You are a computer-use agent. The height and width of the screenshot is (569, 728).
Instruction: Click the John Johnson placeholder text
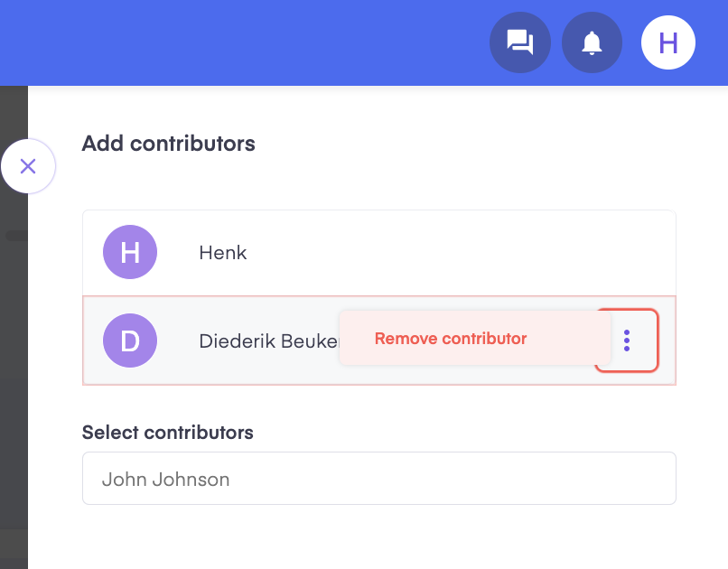click(x=166, y=480)
